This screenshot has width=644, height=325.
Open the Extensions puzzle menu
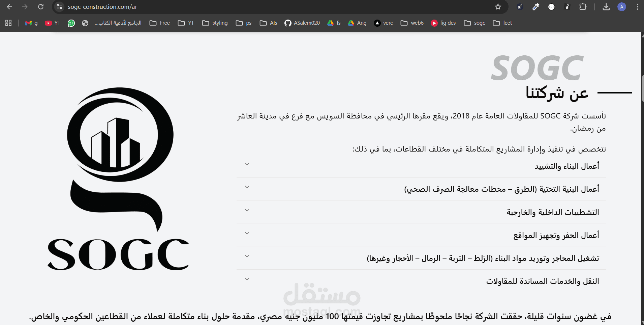583,7
